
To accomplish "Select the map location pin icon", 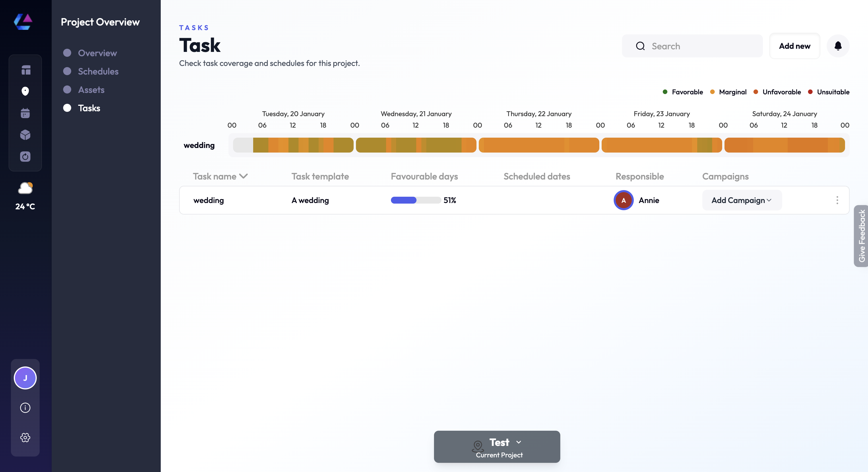I will click(x=25, y=91).
